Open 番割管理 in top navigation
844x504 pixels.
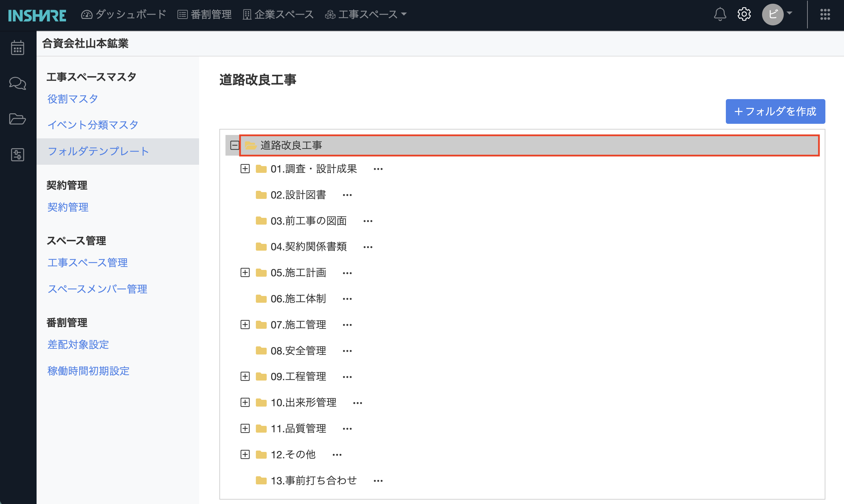click(204, 14)
